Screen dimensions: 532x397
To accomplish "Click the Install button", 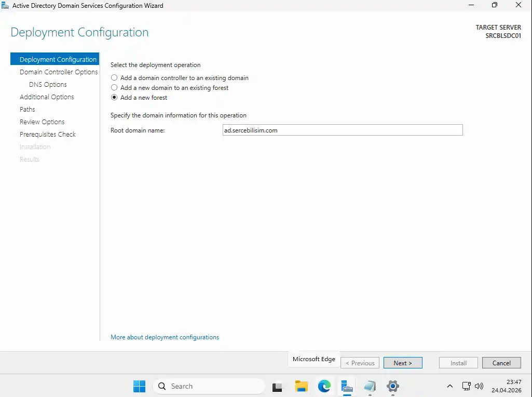I will (458, 363).
